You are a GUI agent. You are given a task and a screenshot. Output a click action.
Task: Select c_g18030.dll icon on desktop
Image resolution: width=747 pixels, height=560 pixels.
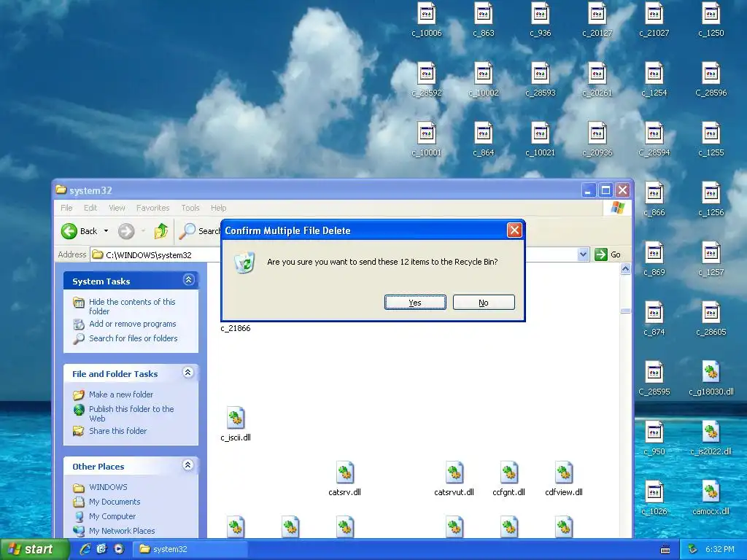pyautogui.click(x=711, y=373)
